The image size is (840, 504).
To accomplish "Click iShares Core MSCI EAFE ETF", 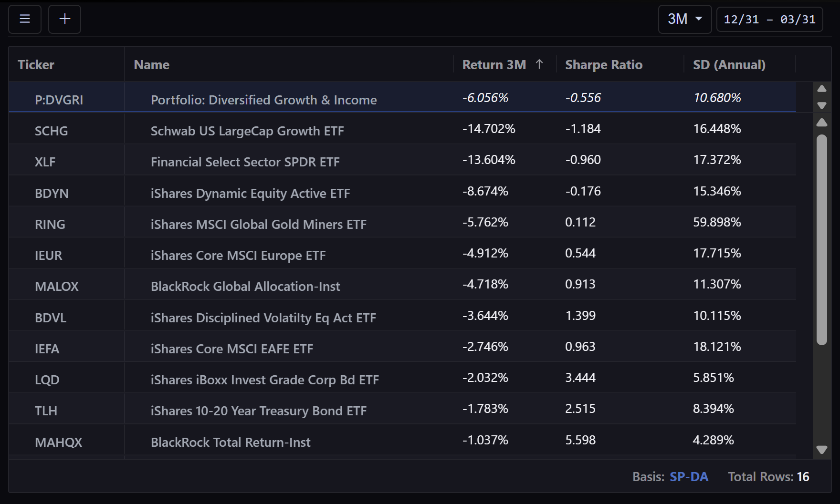I will coord(232,349).
